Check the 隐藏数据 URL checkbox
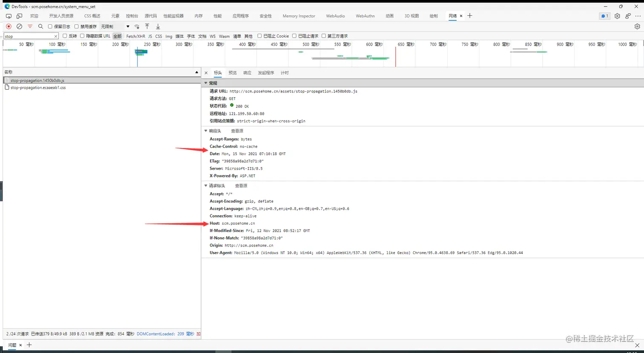Screen dimensions: 644x353 pos(82,36)
